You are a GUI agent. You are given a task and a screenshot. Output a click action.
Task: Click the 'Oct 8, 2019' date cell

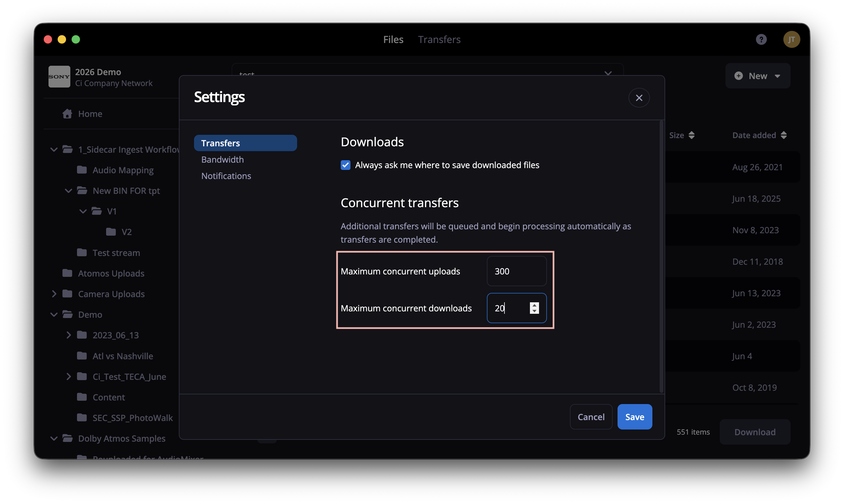[754, 387]
